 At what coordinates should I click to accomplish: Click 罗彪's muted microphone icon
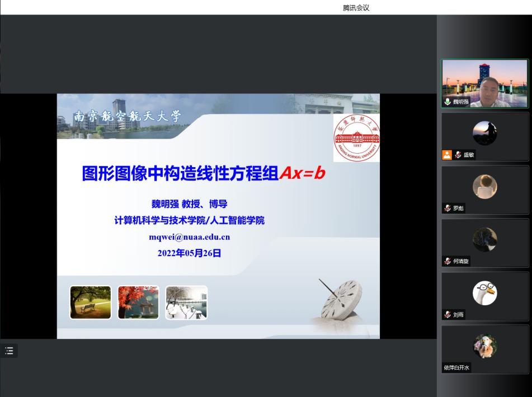tap(448, 209)
